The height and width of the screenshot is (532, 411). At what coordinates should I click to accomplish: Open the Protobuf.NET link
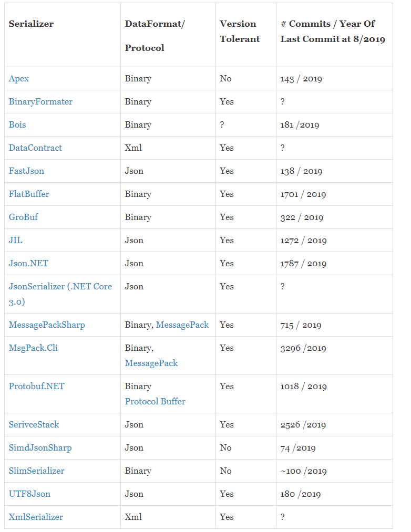pyautogui.click(x=36, y=387)
